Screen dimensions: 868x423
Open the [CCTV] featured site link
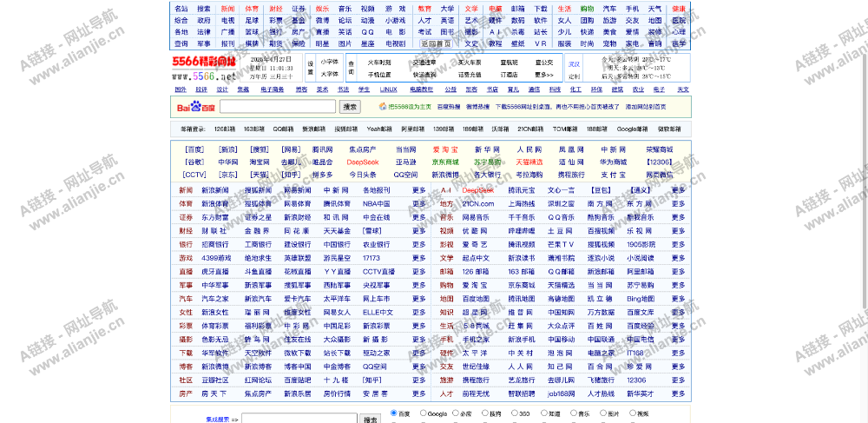(194, 175)
